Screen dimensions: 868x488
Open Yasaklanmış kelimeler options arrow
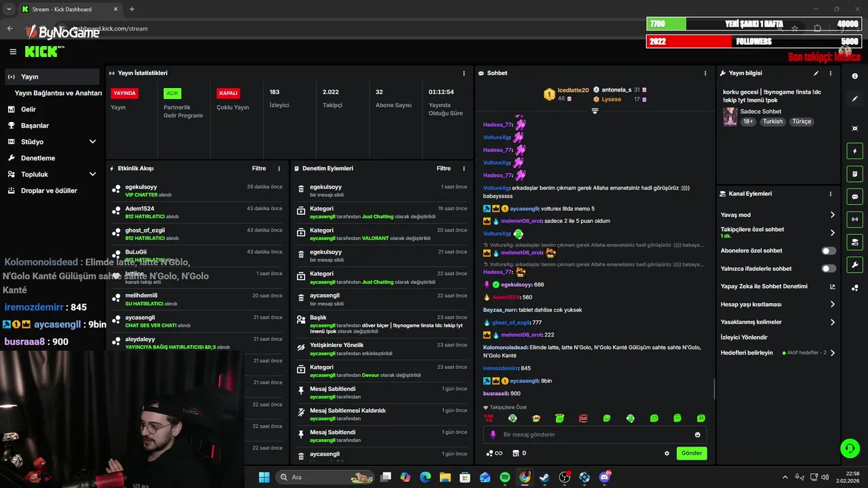[833, 322]
